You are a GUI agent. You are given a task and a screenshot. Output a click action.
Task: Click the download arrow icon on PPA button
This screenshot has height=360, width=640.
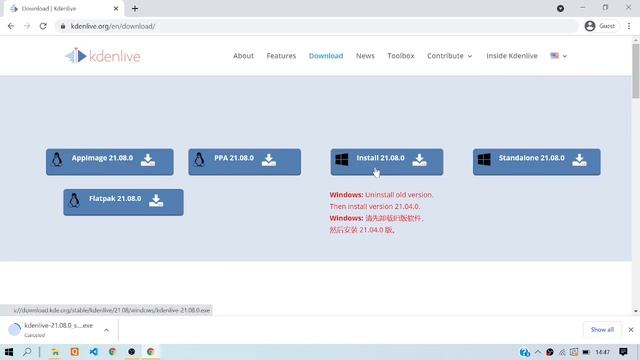click(269, 160)
